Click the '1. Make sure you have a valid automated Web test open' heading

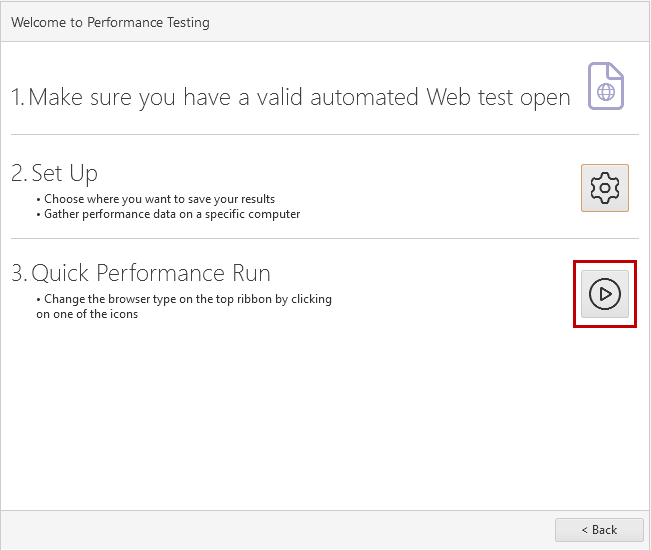(291, 98)
